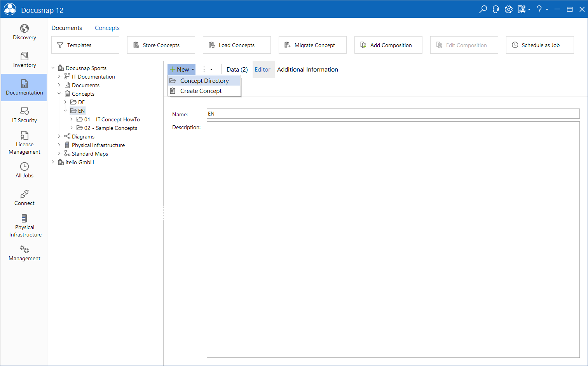Click the Load Concepts button
The width and height of the screenshot is (588, 366).
[x=237, y=45]
